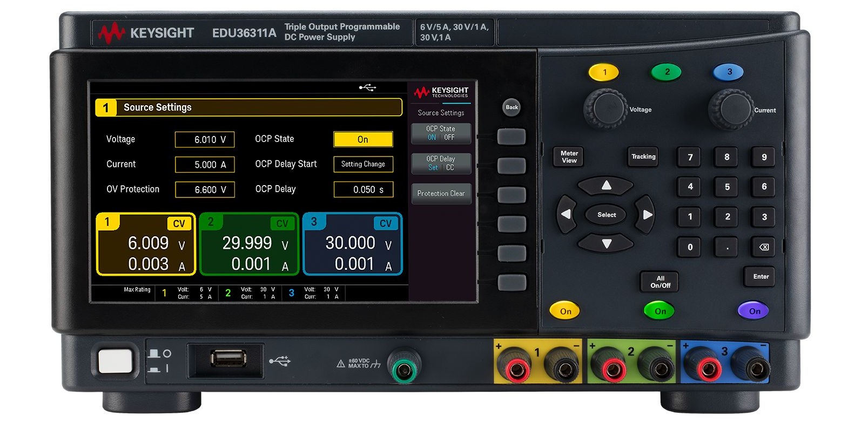868x430 pixels.
Task: Click the fifth blank softkey
Action: (x=511, y=252)
